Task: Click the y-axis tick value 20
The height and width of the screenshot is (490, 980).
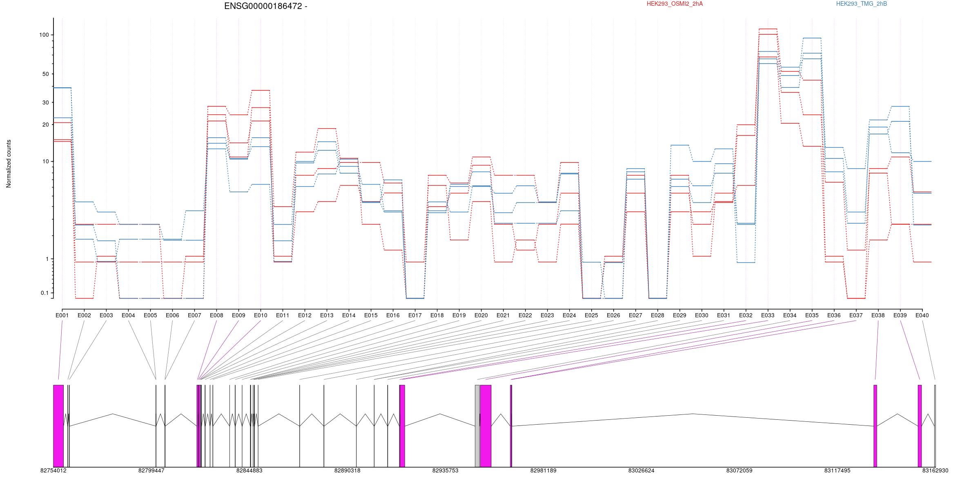Action: click(45, 125)
